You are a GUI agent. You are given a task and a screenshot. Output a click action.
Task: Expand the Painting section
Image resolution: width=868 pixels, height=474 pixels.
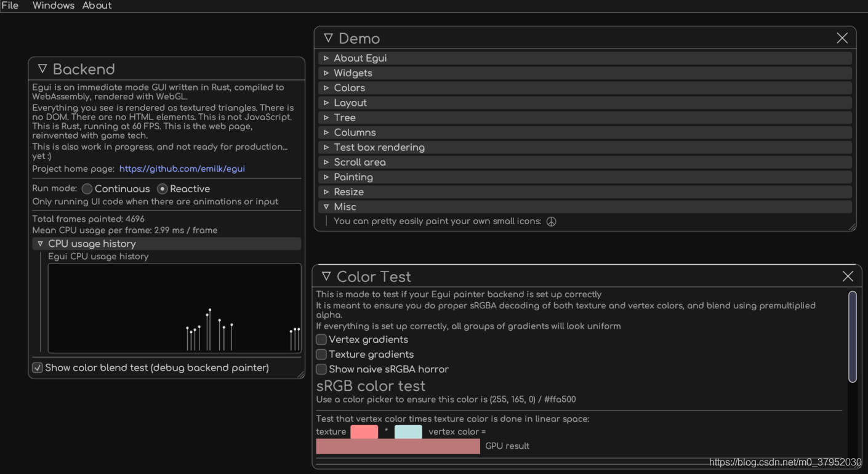[x=585, y=177]
